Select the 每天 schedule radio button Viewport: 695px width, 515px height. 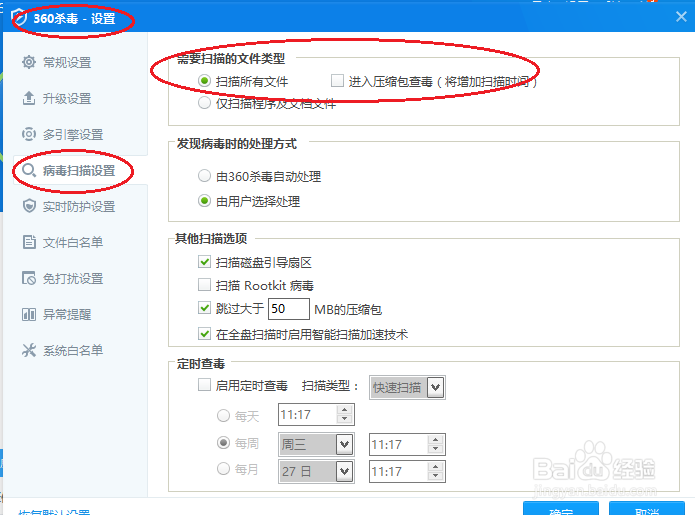(223, 416)
